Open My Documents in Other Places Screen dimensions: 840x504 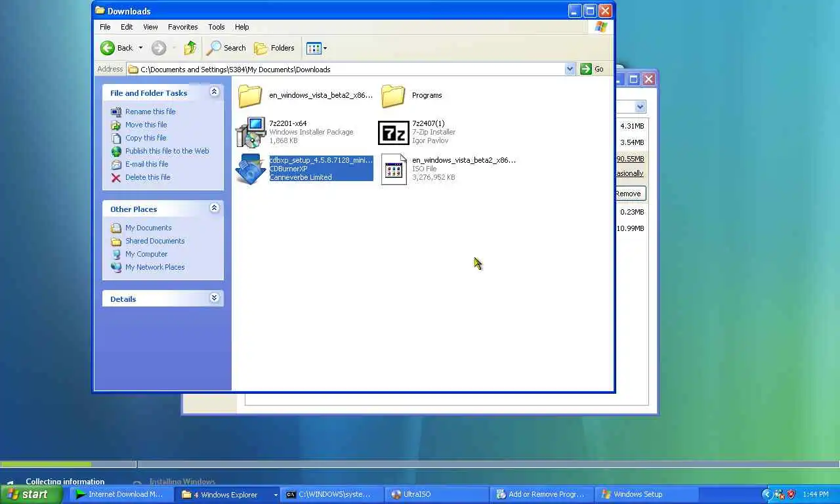(x=148, y=228)
